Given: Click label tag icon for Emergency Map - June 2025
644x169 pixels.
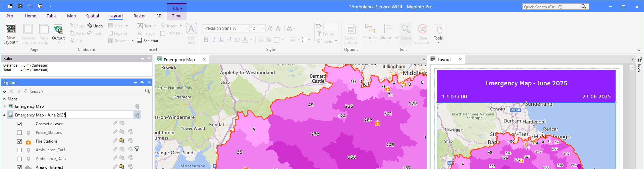Looking at the screenshot, I should pos(137,115).
